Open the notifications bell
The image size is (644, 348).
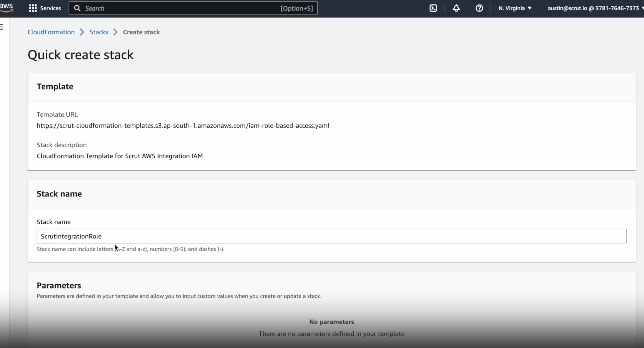[456, 8]
